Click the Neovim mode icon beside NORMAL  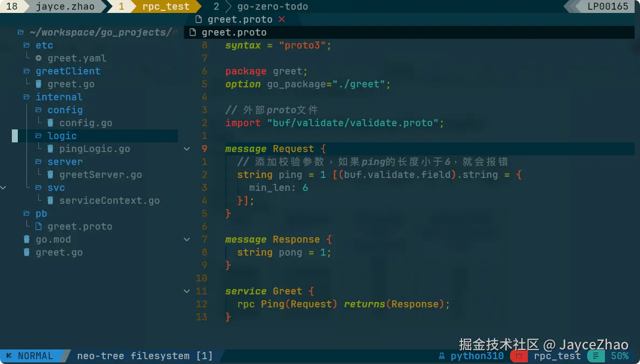pyautogui.click(x=9, y=356)
